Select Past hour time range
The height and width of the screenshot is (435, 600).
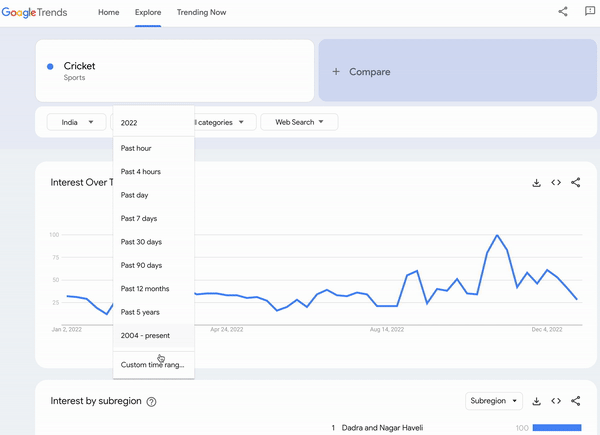click(153, 148)
